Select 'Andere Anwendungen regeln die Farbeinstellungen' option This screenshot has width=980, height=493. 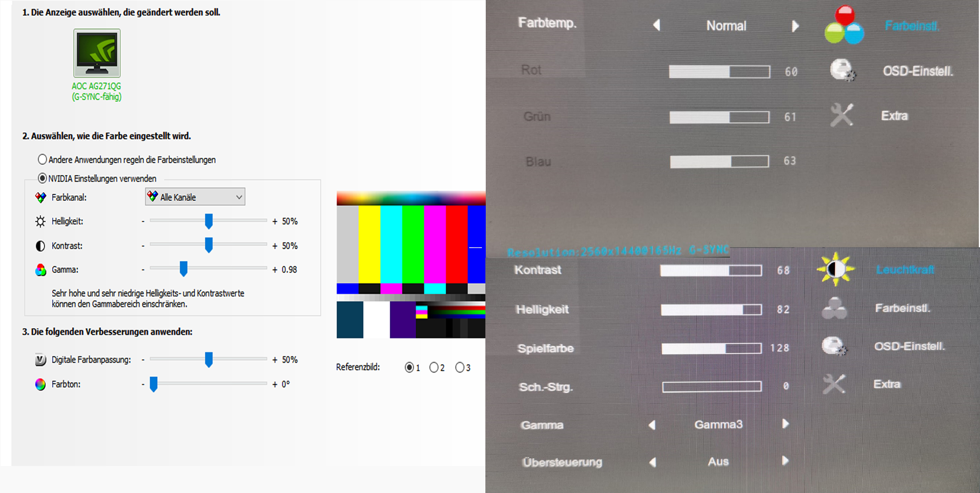pyautogui.click(x=42, y=159)
